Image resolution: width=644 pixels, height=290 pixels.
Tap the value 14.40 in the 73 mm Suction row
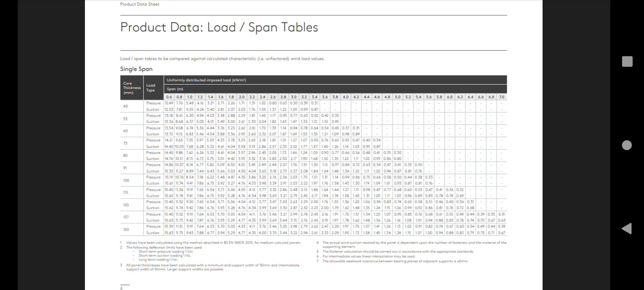(x=169, y=147)
